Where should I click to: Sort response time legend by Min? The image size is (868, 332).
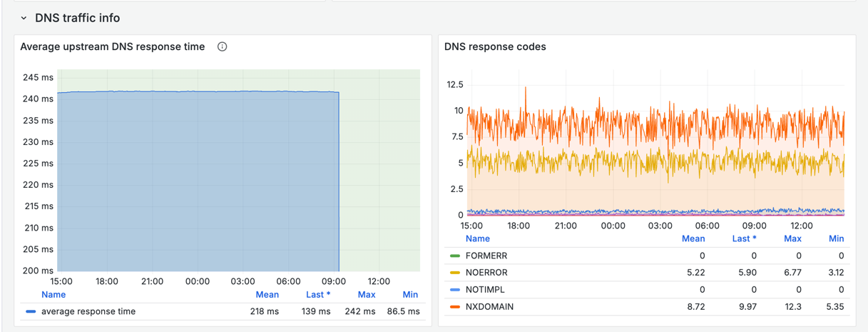coord(410,294)
